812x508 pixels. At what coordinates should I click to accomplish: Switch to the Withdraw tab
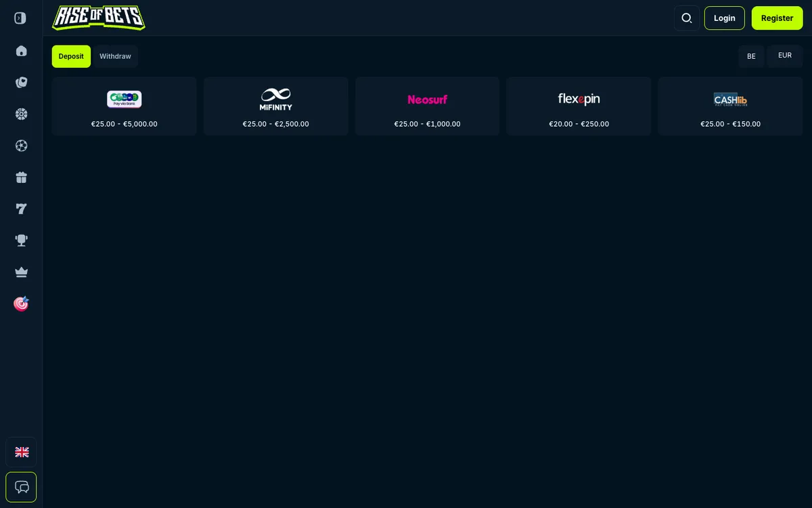[x=115, y=56]
